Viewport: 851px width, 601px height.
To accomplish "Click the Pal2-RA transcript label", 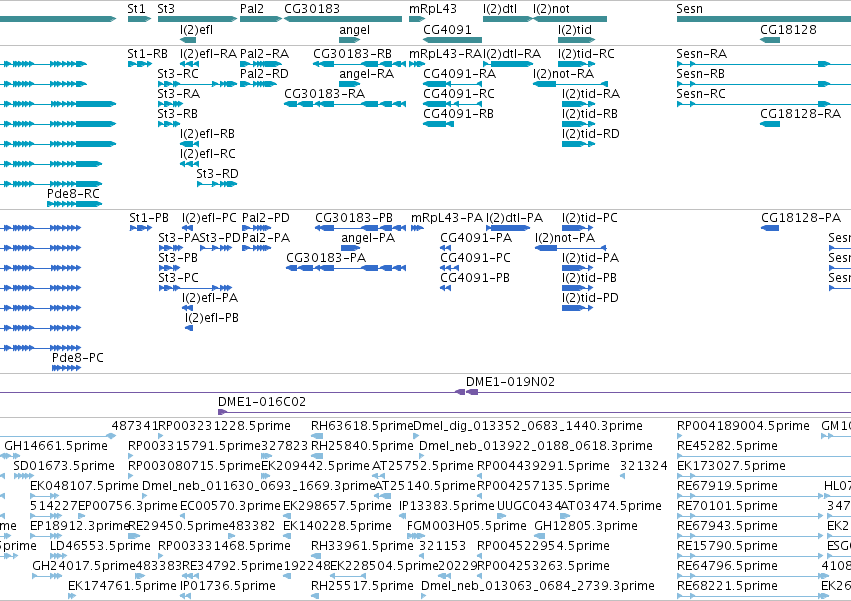I will [x=264, y=54].
